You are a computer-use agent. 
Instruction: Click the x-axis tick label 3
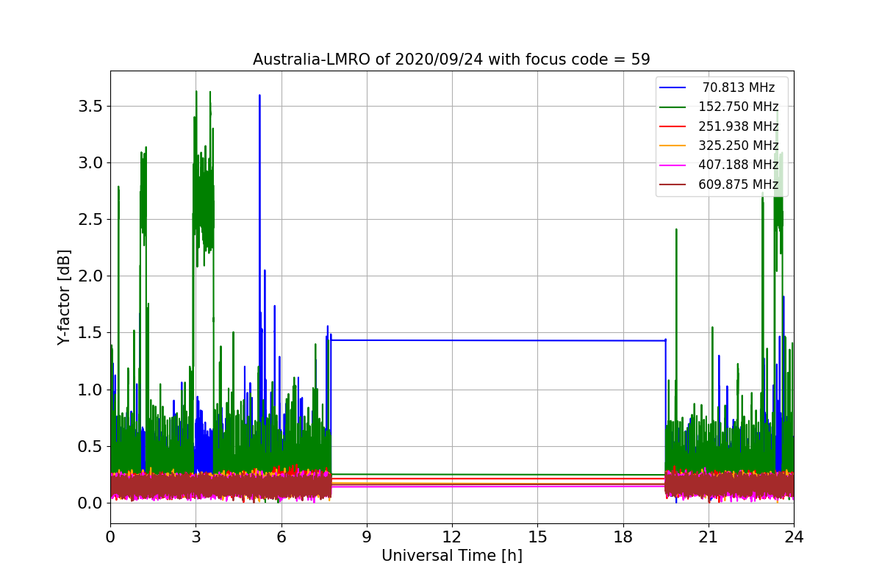196,537
